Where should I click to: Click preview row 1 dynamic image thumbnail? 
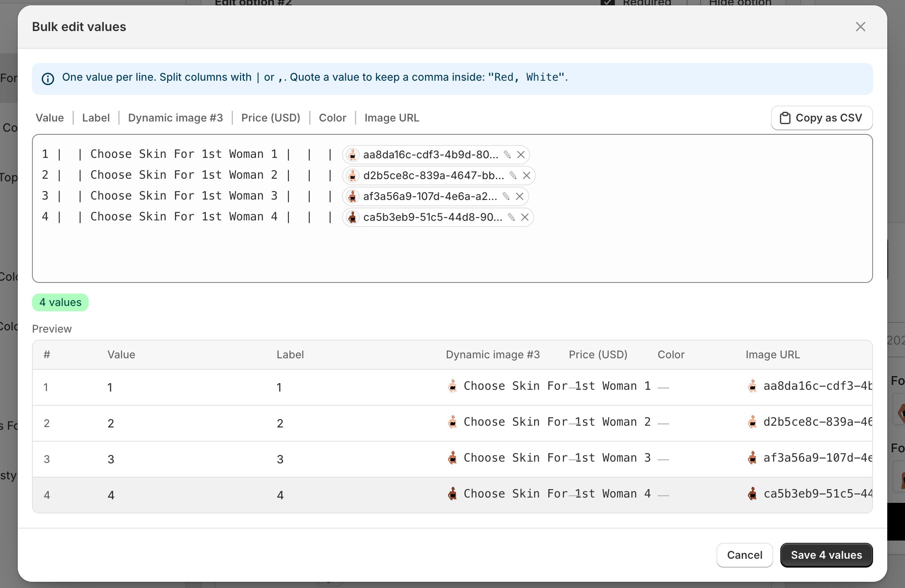pyautogui.click(x=452, y=386)
